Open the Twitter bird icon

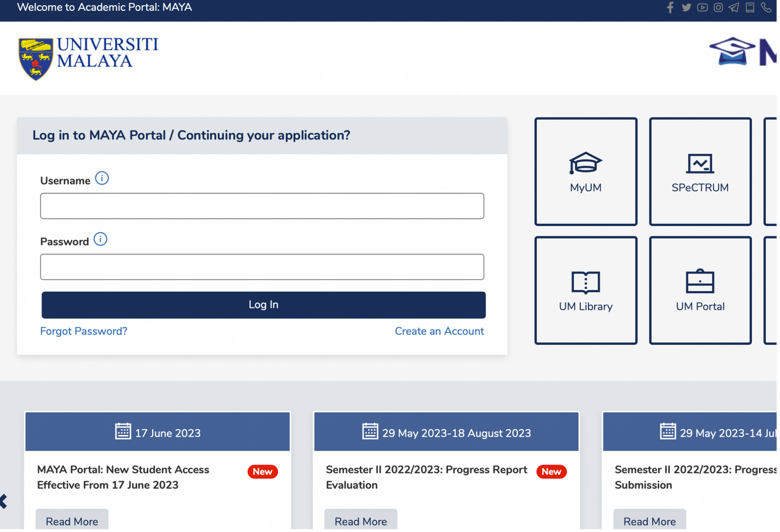pos(686,8)
